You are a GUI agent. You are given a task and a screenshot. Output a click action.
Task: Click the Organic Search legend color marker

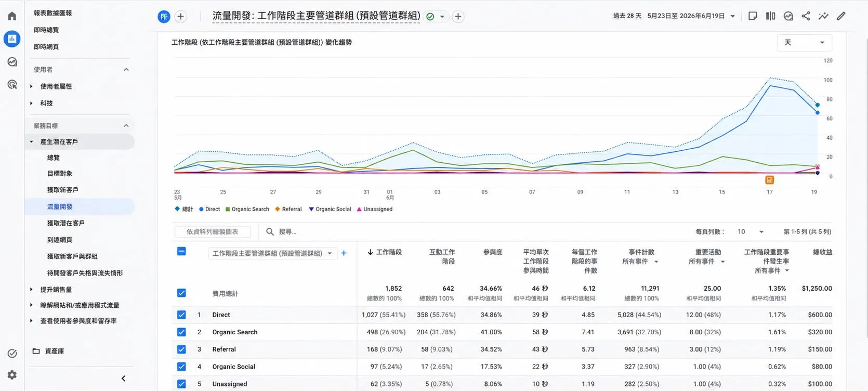coord(228,209)
